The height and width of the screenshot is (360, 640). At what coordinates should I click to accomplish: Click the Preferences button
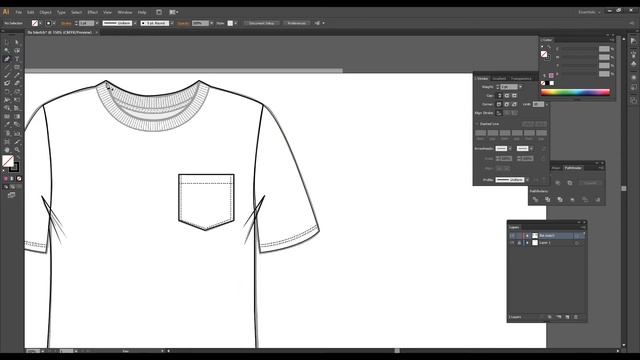(296, 23)
